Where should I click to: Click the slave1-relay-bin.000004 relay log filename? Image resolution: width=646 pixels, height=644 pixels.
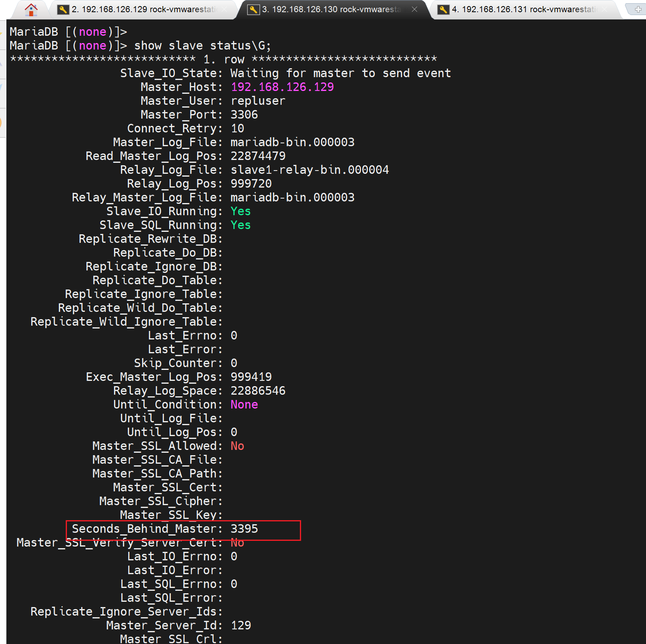[310, 170]
